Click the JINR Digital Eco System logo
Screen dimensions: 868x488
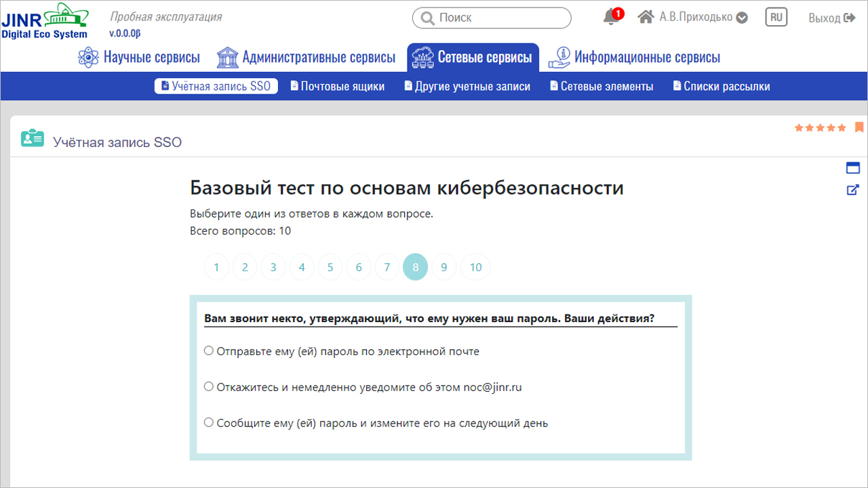(x=45, y=20)
